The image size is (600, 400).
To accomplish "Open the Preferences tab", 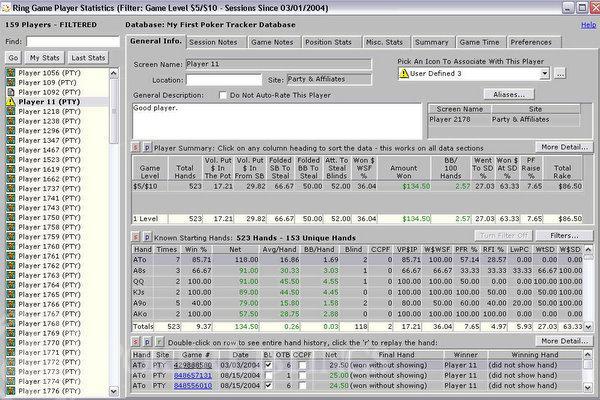I will point(534,42).
